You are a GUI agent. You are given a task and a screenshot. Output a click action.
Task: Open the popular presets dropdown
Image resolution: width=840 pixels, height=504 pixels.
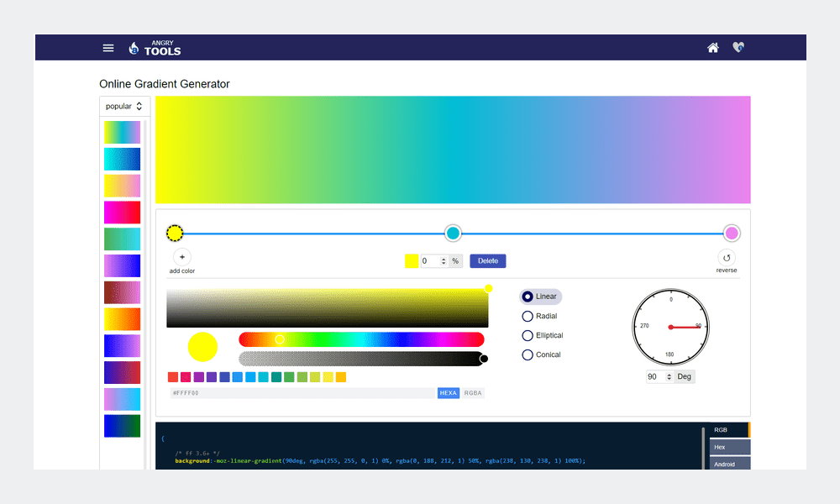coord(124,106)
